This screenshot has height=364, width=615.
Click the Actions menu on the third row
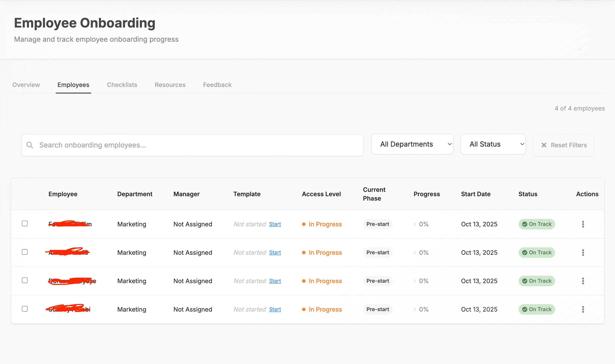pyautogui.click(x=583, y=281)
